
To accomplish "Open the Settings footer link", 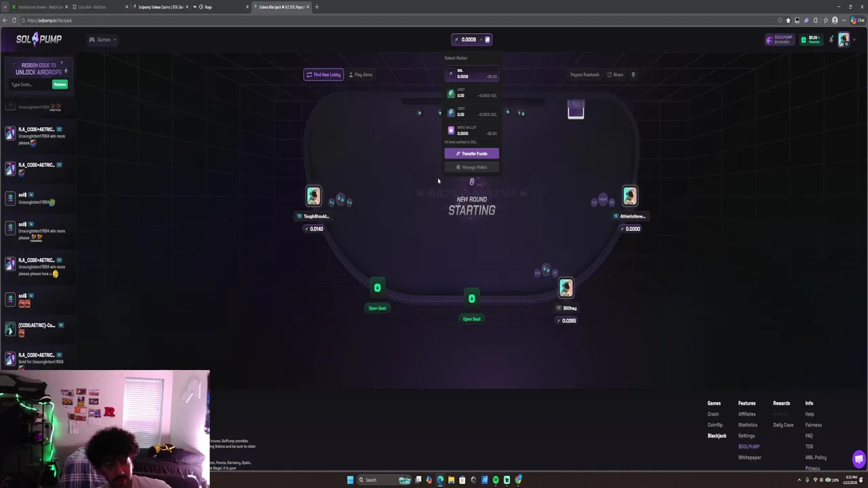I will click(x=746, y=436).
